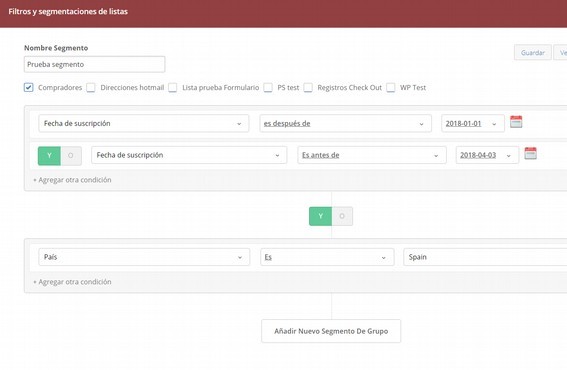Click the Spain value field
The image size is (567, 370).
485,257
